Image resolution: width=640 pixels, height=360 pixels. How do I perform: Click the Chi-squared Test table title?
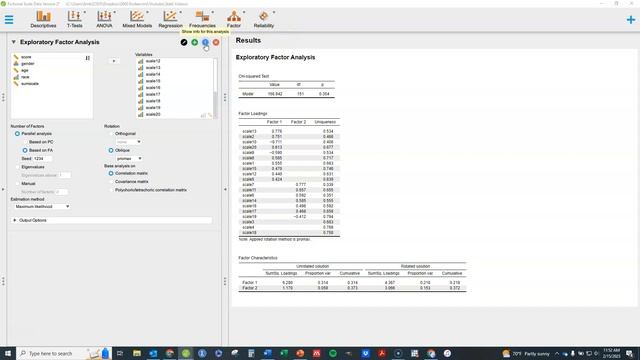point(254,76)
